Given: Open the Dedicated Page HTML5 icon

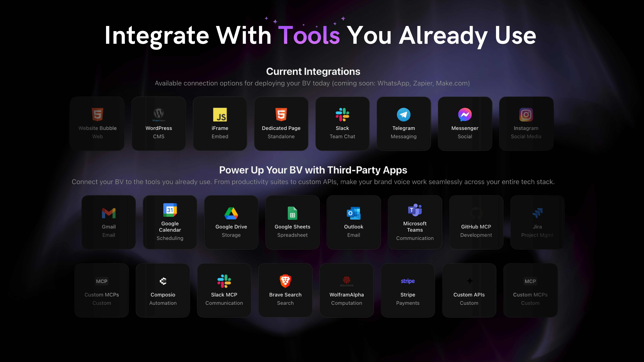Looking at the screenshot, I should [281, 114].
